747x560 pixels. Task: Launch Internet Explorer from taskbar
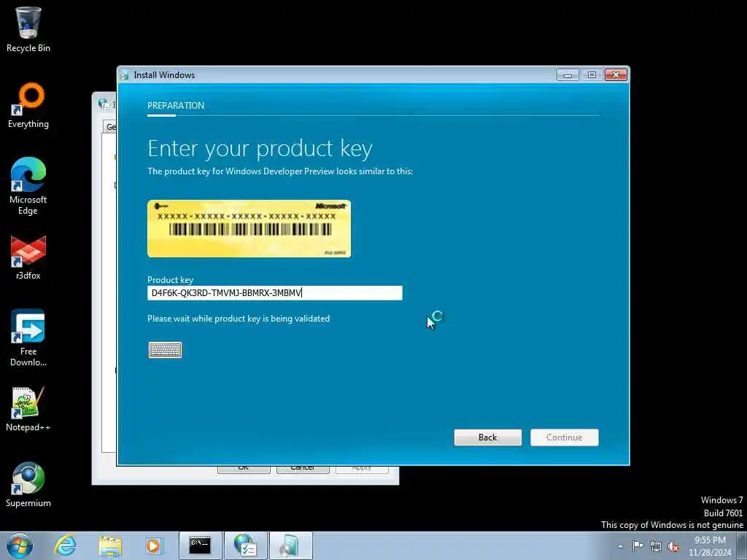click(x=65, y=545)
